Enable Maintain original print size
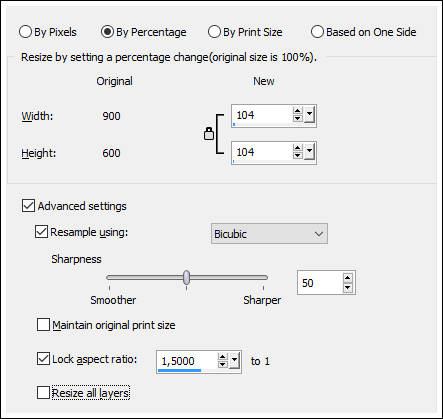 click(43, 324)
